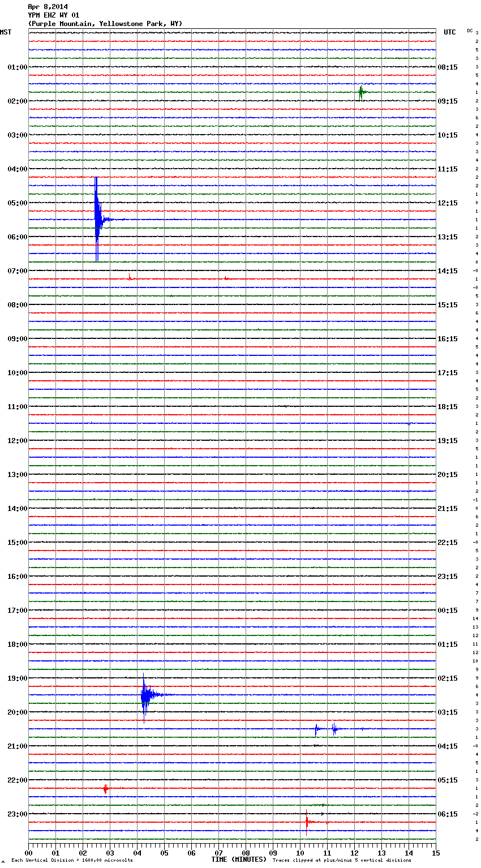This screenshot has height=868, width=481.
Task: Click the "MST" column heading
Action: [6, 32]
